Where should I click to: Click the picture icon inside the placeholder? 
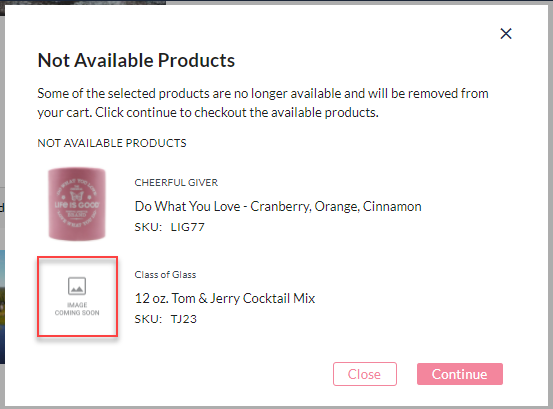tap(77, 286)
